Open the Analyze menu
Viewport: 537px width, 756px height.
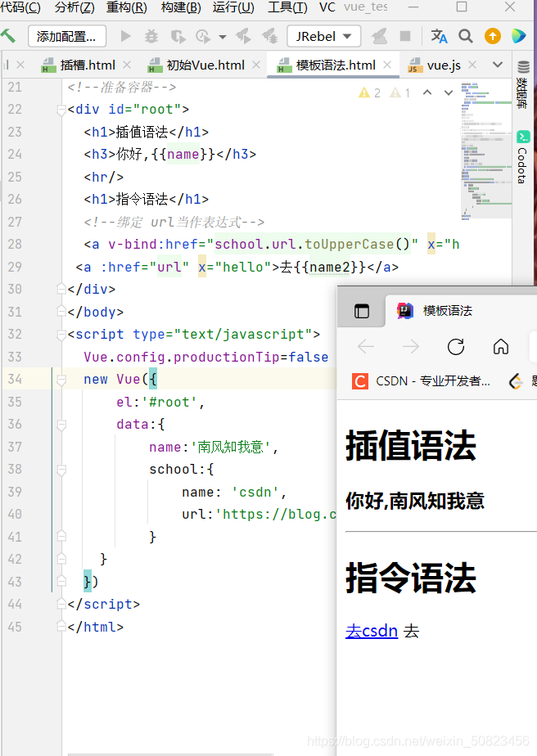click(x=74, y=7)
